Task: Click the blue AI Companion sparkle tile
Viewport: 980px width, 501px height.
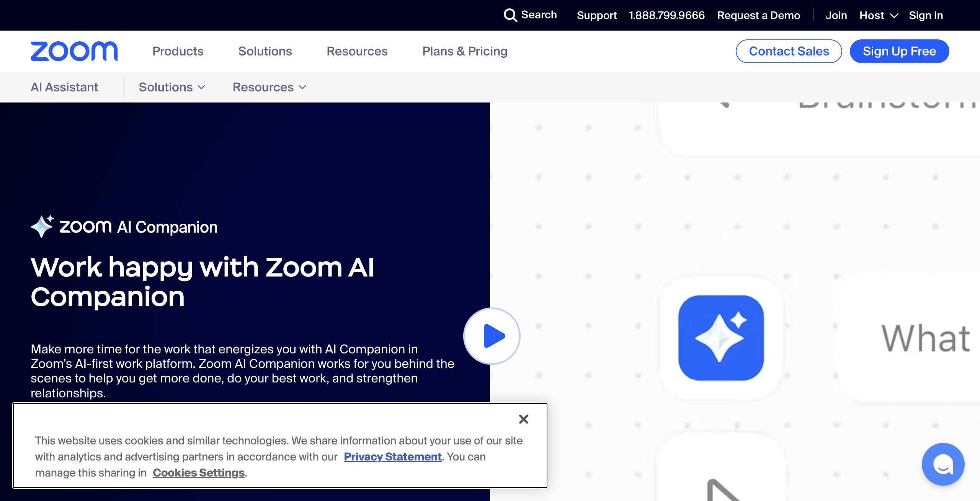Action: point(721,338)
